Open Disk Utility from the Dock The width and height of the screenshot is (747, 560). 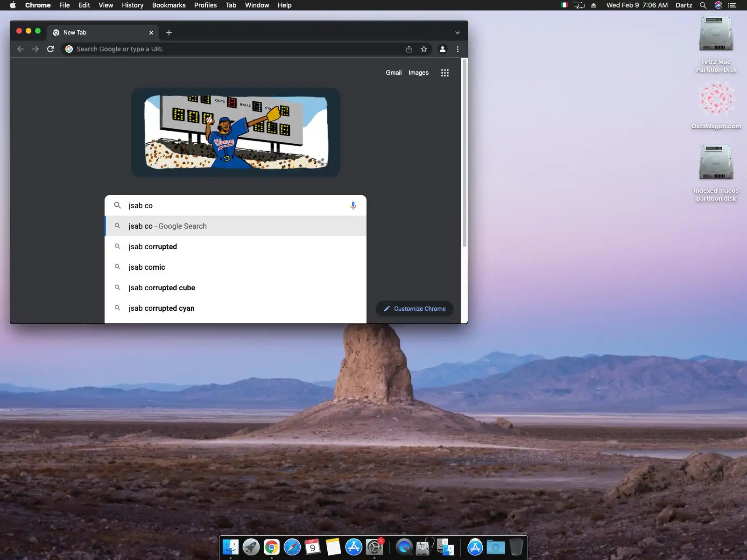425,547
